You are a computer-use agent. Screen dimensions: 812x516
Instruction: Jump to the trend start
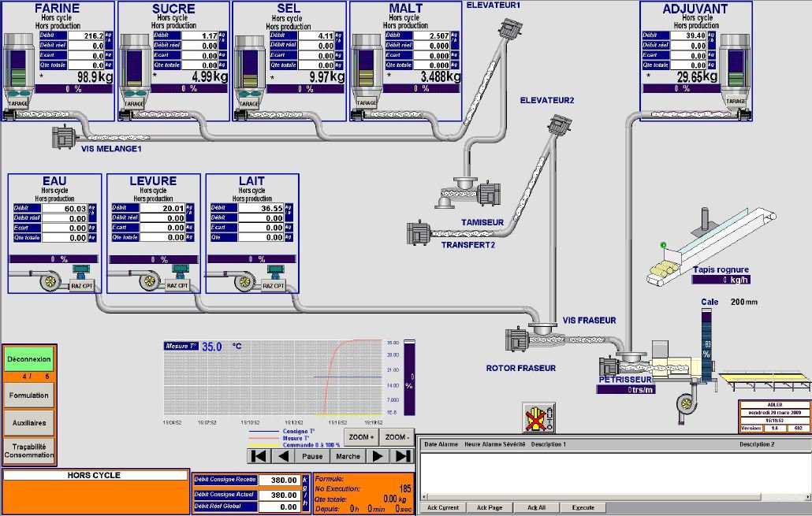coord(259,456)
